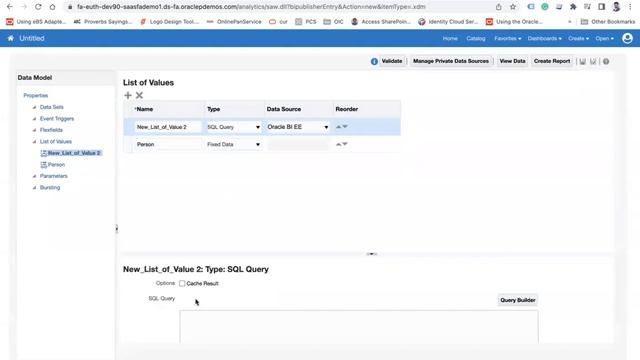Click the browser address bar
The height and width of the screenshot is (360, 640).
(282, 7)
